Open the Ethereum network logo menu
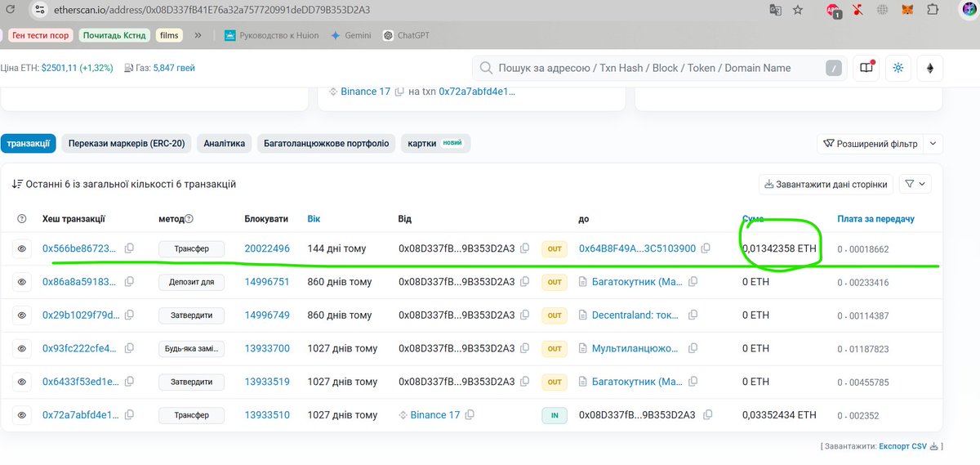 pyautogui.click(x=930, y=68)
